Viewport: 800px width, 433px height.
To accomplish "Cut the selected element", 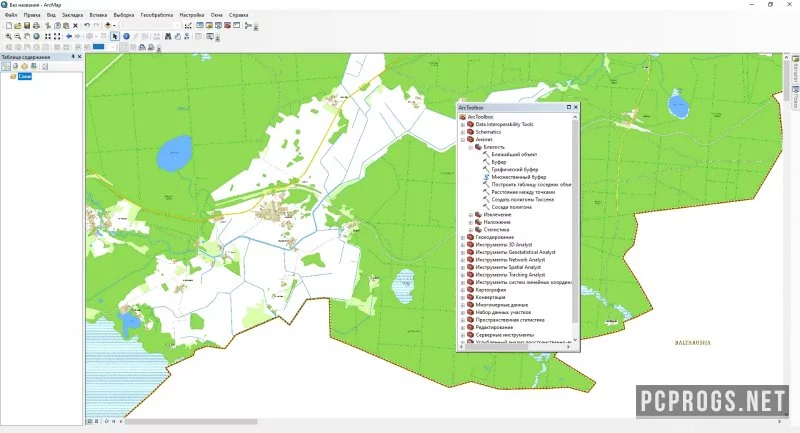I will point(48,26).
